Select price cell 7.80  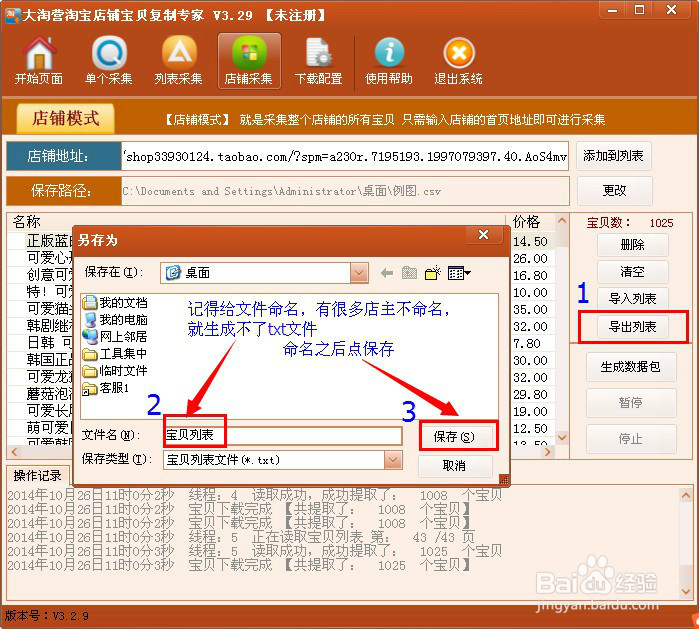pyautogui.click(x=527, y=344)
